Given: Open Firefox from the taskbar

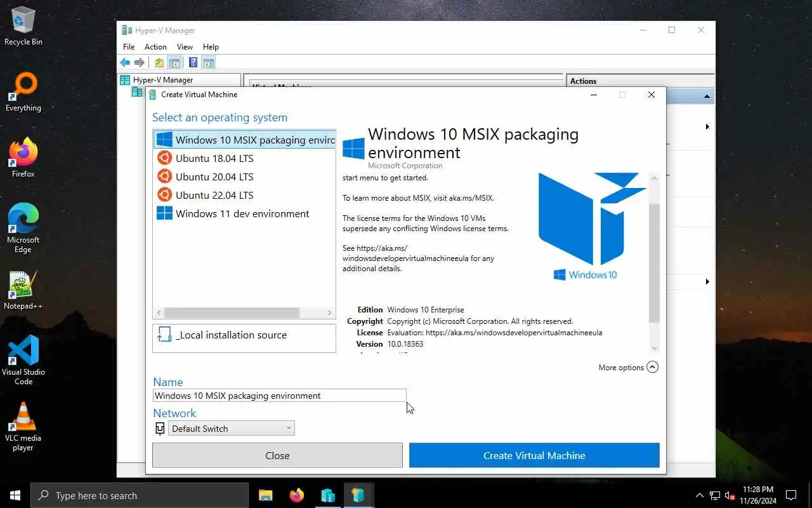Looking at the screenshot, I should [296, 495].
